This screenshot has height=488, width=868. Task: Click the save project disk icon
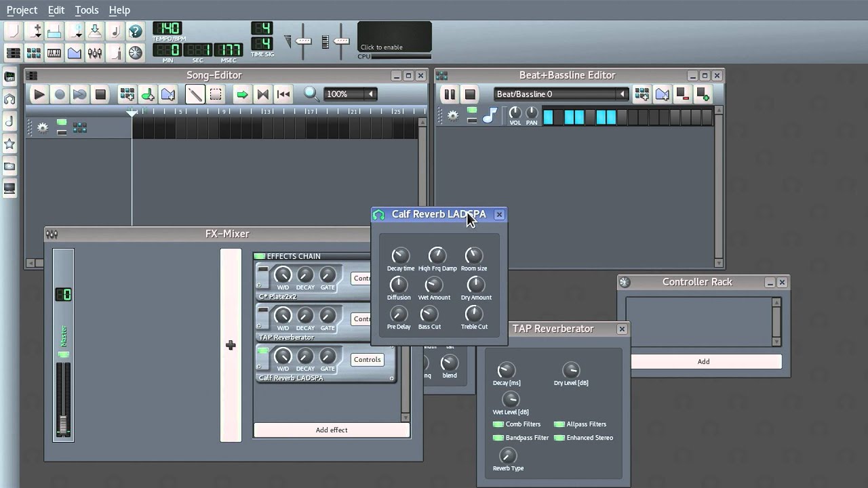(95, 31)
